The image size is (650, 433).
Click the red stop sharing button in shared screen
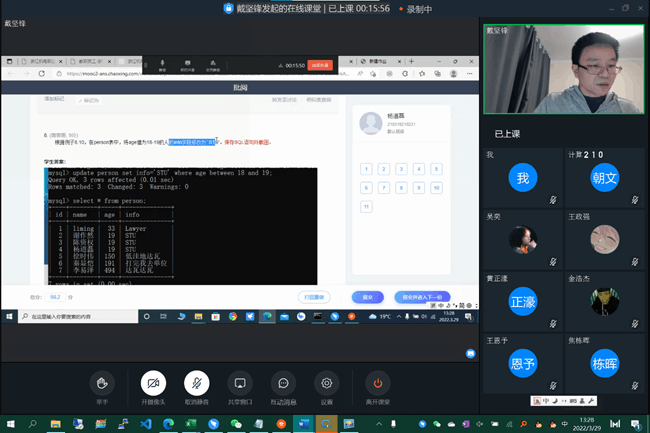coord(319,64)
